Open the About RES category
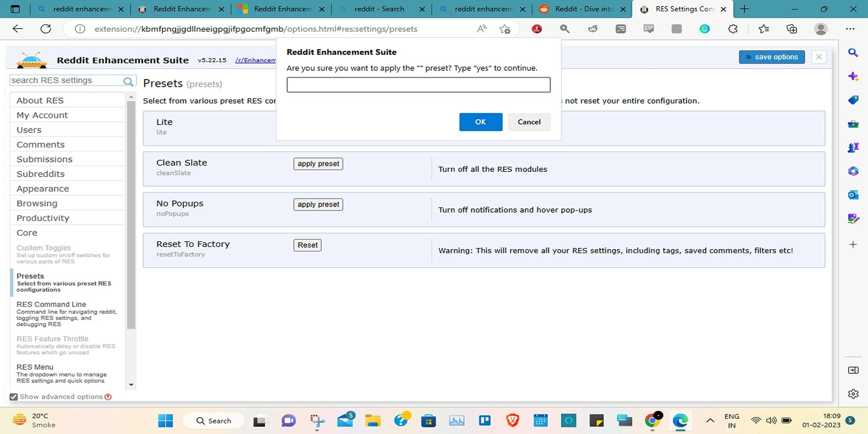 pyautogui.click(x=67, y=100)
